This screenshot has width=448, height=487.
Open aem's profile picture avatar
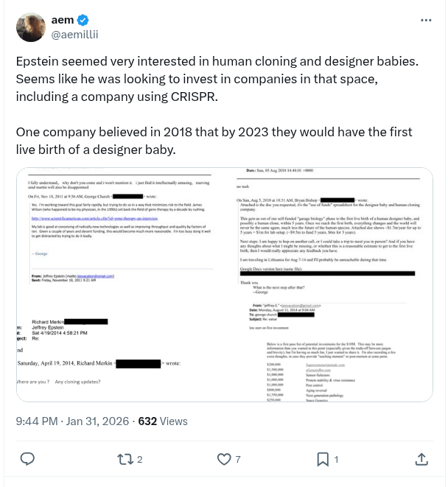pyautogui.click(x=29, y=27)
